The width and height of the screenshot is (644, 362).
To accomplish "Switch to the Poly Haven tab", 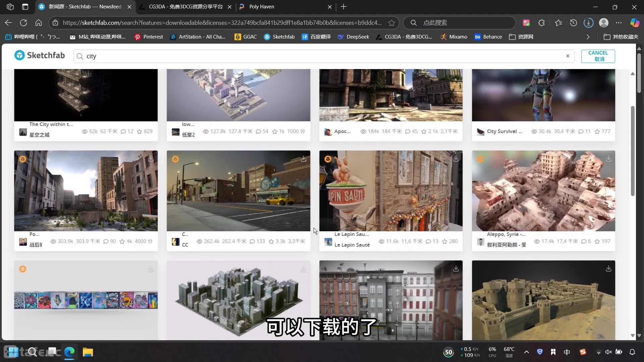I will 286,7.
